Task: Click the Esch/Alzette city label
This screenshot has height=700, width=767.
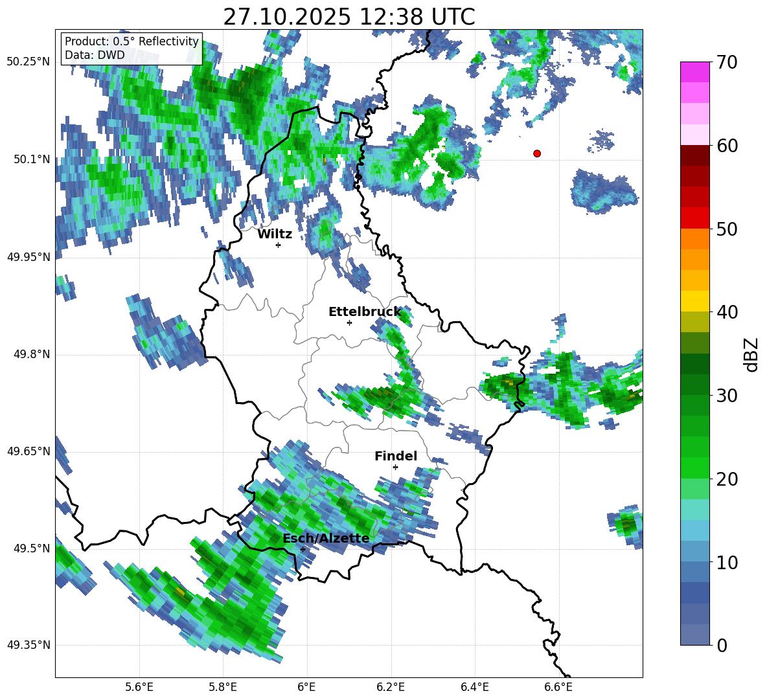Action: click(326, 538)
